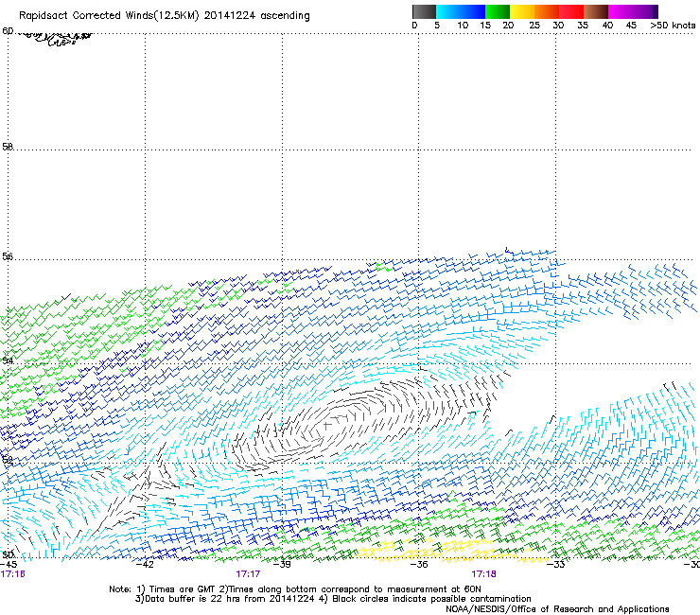This screenshot has width=700, height=615.
Task: Click the magenta 40-45 knots color swatch
Action: point(621,11)
